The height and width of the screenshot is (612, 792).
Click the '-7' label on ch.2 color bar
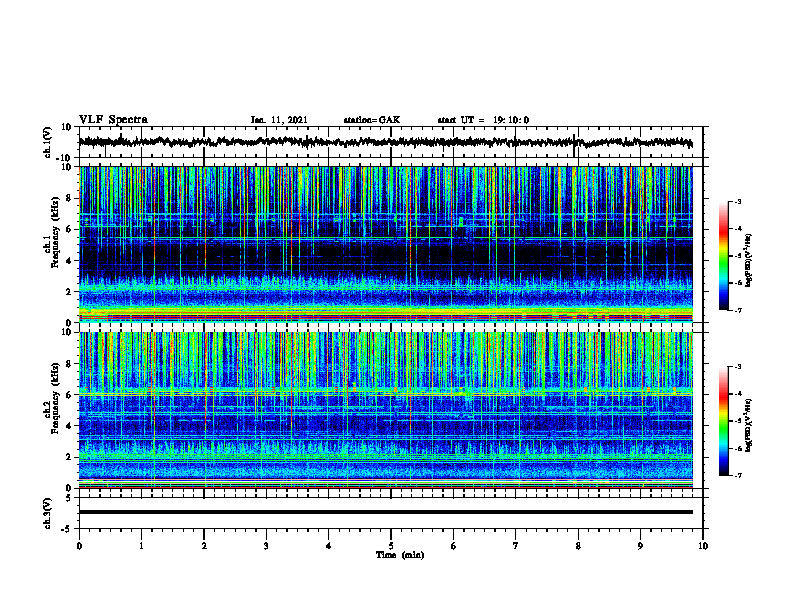tap(738, 475)
